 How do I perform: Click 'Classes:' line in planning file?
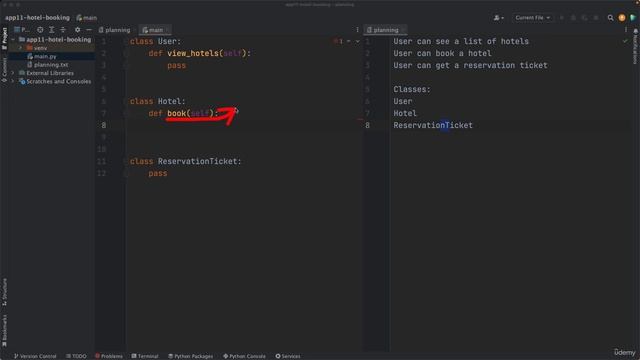(x=412, y=89)
